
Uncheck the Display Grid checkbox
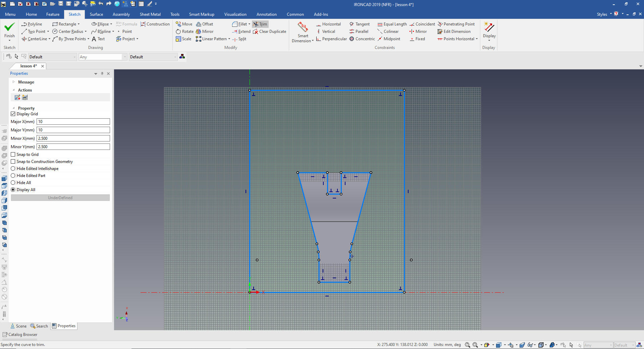[13, 114]
